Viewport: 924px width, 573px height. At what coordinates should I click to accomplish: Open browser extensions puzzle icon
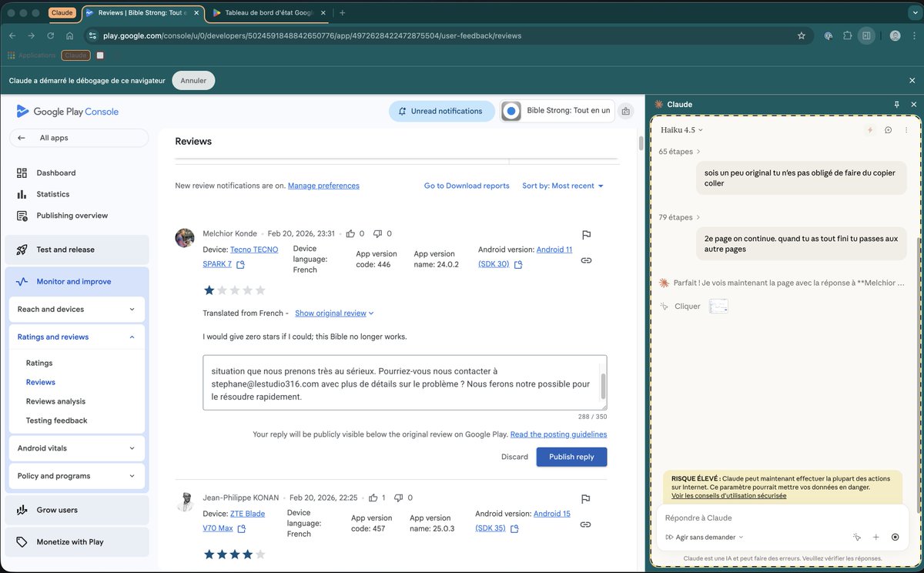[x=848, y=35]
